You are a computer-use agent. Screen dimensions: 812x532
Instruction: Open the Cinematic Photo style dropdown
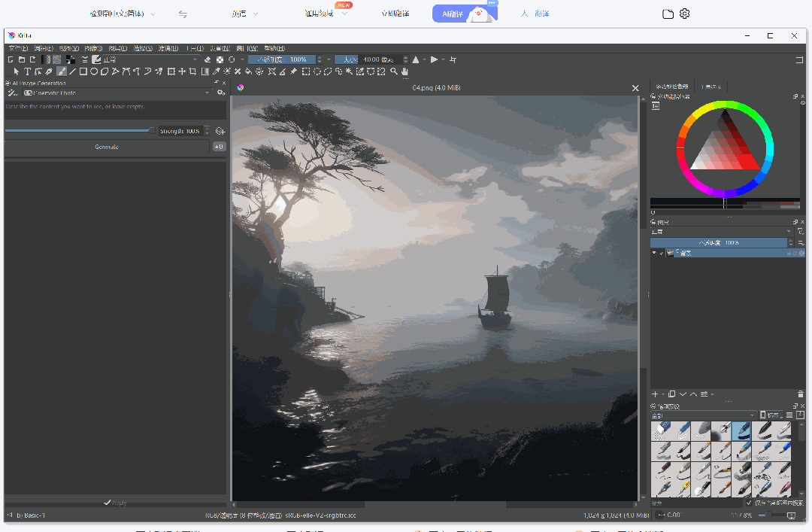pyautogui.click(x=117, y=93)
